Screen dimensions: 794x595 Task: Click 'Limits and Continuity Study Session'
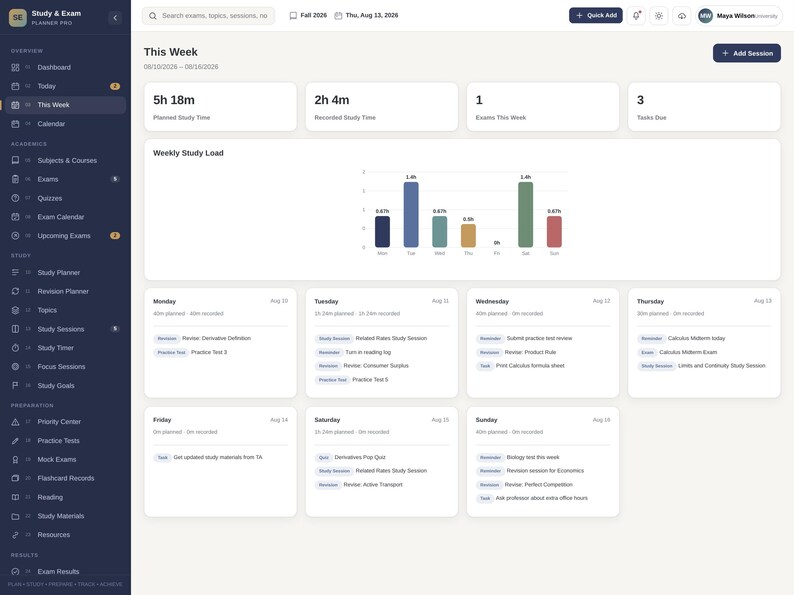722,366
